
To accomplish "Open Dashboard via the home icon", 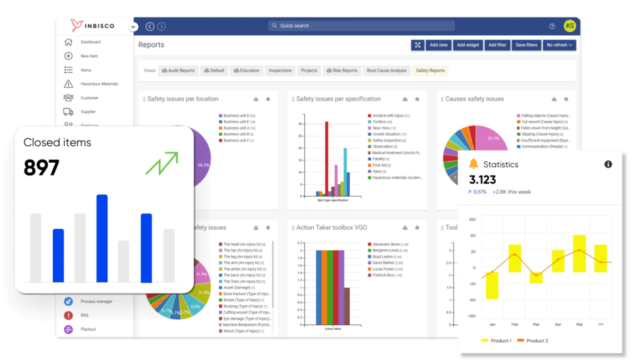I will click(x=68, y=42).
